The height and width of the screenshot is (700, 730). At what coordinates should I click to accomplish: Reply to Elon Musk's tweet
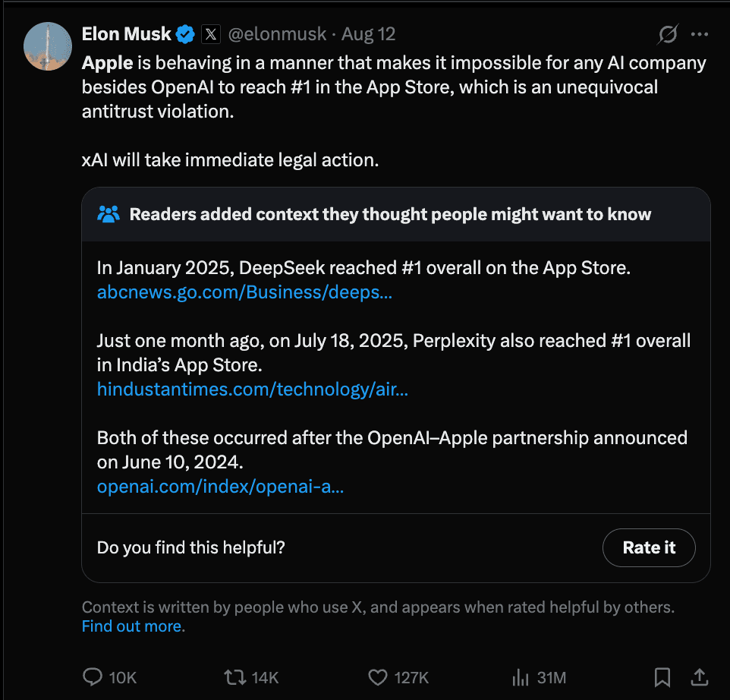pos(93,676)
